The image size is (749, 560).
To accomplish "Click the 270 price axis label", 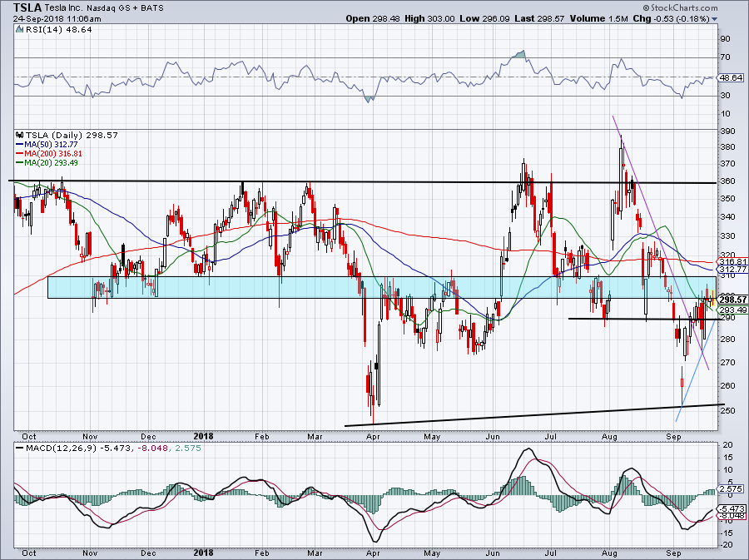I will (x=728, y=362).
